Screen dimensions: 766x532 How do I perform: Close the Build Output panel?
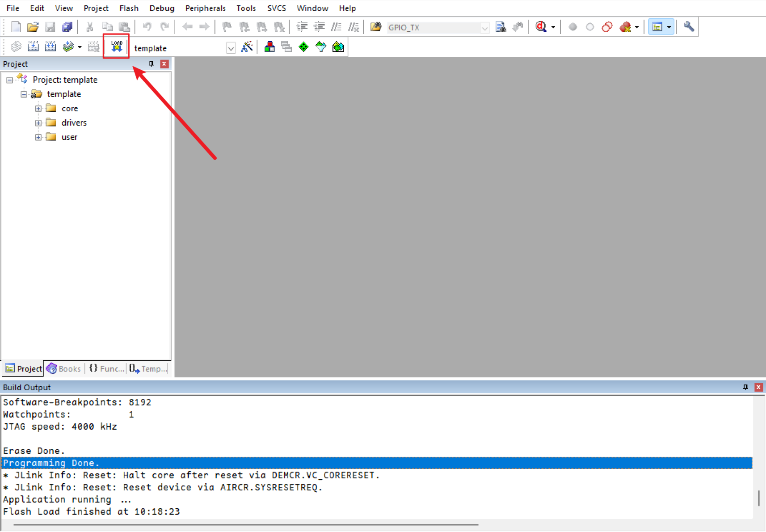[x=758, y=387]
